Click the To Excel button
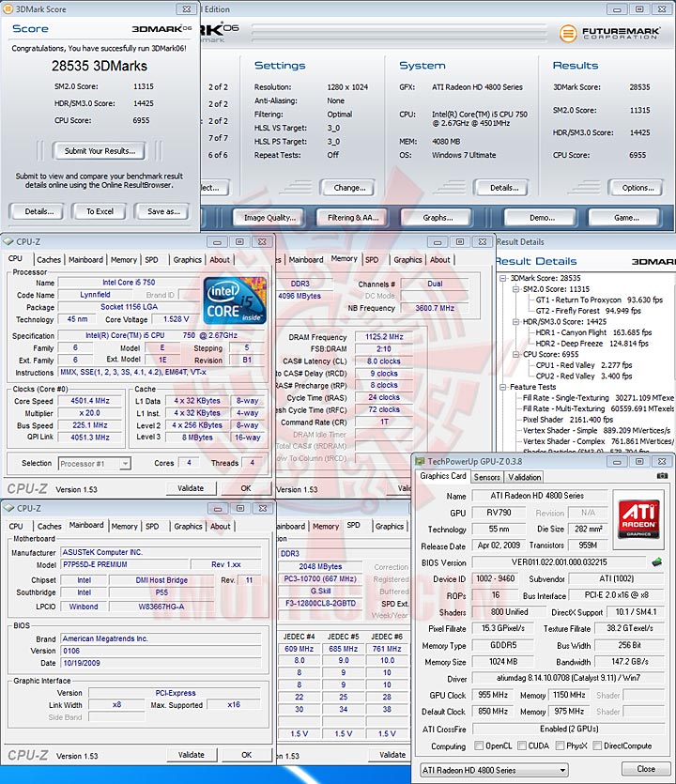676x784 pixels. [x=100, y=211]
